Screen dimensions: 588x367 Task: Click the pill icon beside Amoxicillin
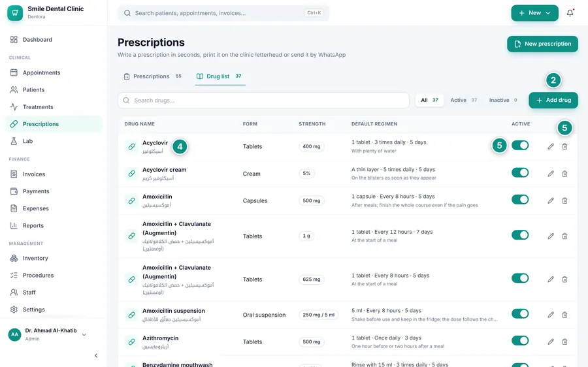coord(131,200)
